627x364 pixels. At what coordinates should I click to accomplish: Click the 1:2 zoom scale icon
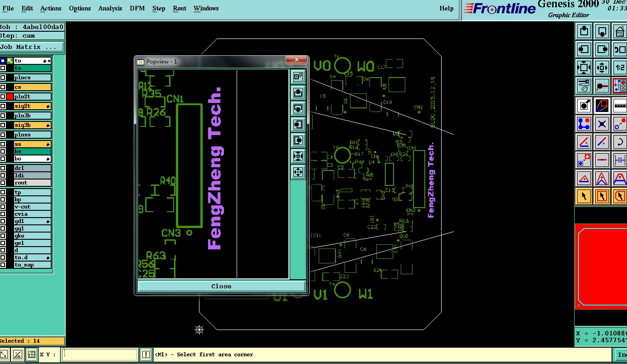point(620,68)
